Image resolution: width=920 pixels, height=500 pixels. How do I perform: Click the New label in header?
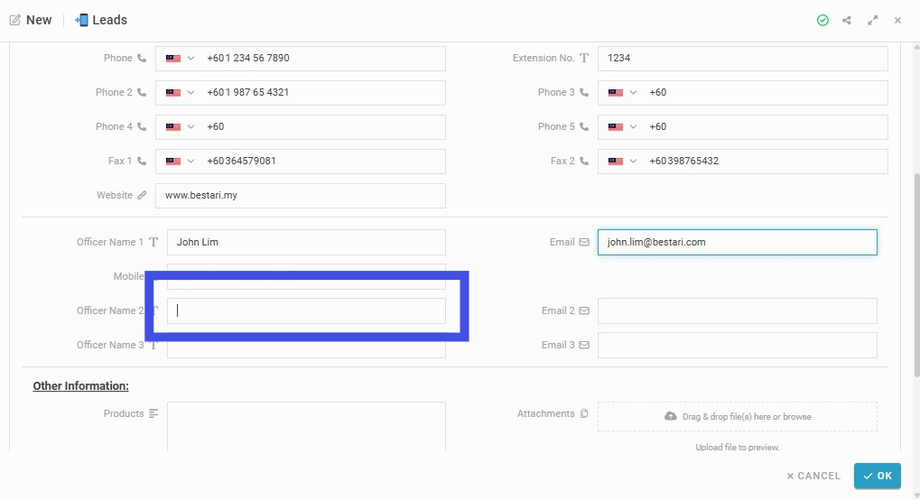click(39, 20)
